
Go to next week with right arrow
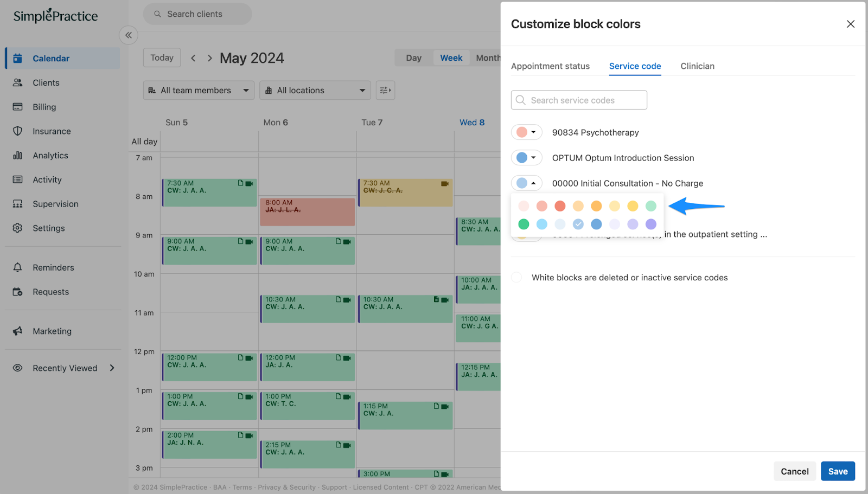(209, 58)
